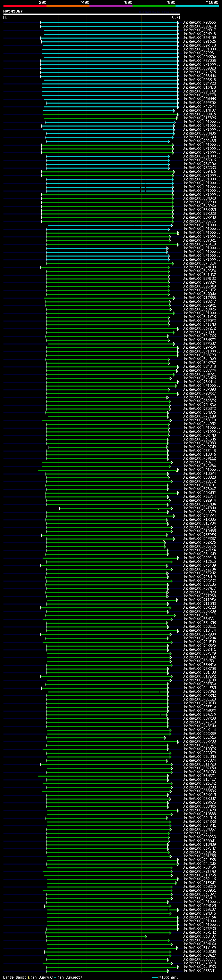This screenshot has width=222, height=980.
Task: Select hit label UniRef100_C0HA85
Action: pyautogui.click(x=199, y=133)
